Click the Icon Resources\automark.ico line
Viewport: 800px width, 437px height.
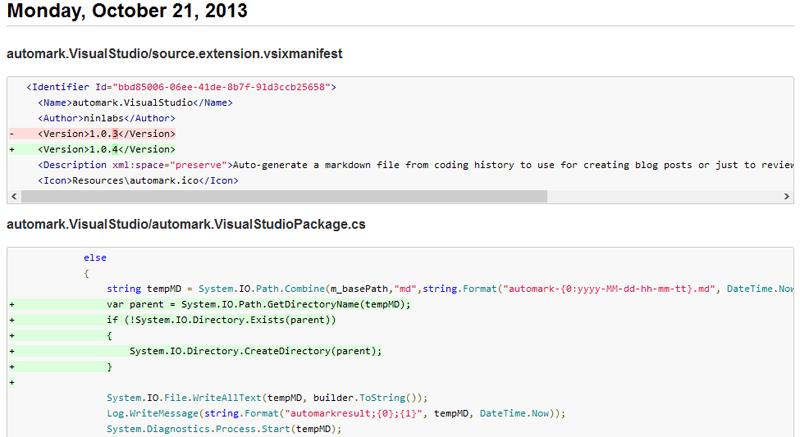[x=138, y=181]
